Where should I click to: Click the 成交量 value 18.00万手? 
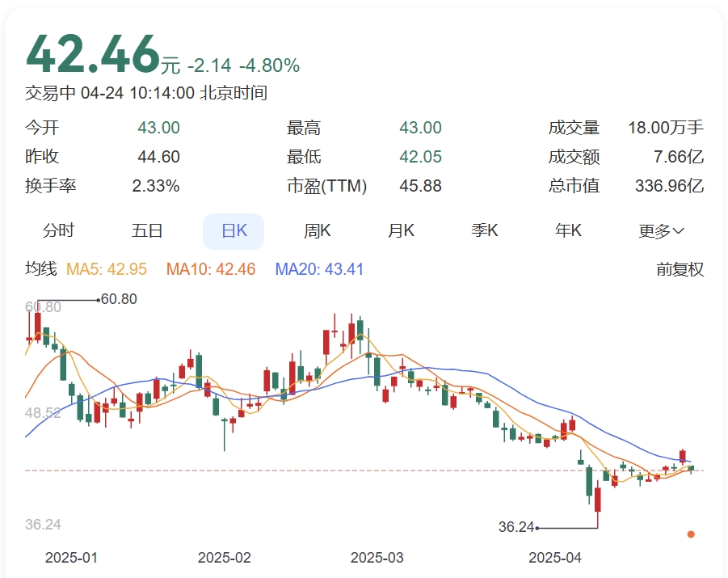coord(666,128)
